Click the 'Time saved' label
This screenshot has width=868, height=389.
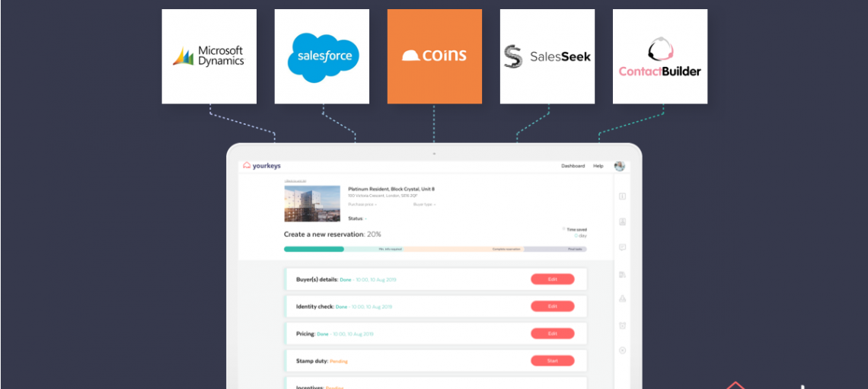point(576,229)
